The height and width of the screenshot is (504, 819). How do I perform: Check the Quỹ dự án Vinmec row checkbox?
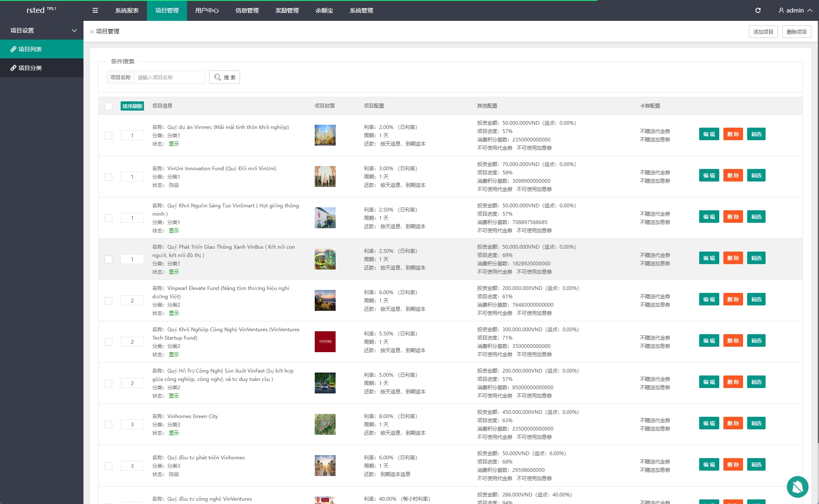tap(109, 135)
